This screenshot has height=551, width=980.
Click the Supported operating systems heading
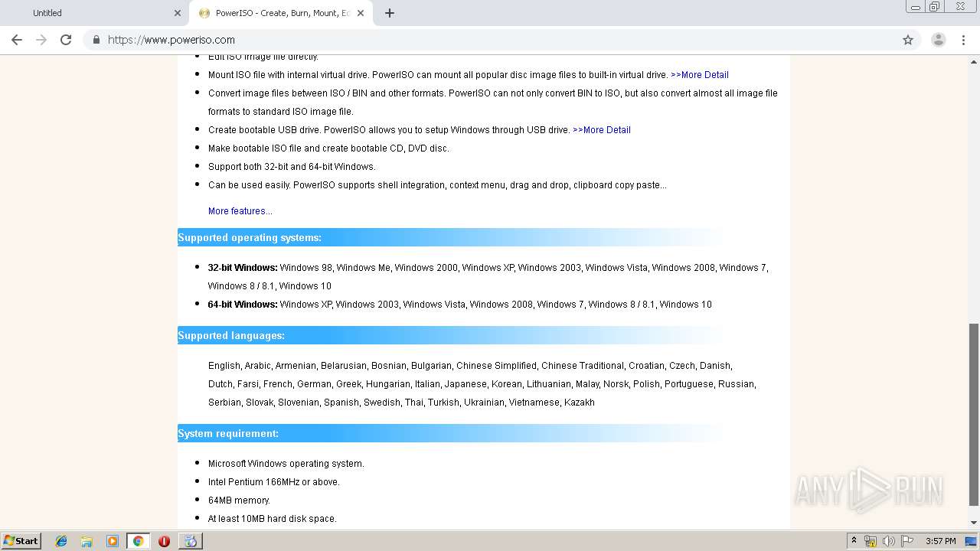pyautogui.click(x=250, y=237)
